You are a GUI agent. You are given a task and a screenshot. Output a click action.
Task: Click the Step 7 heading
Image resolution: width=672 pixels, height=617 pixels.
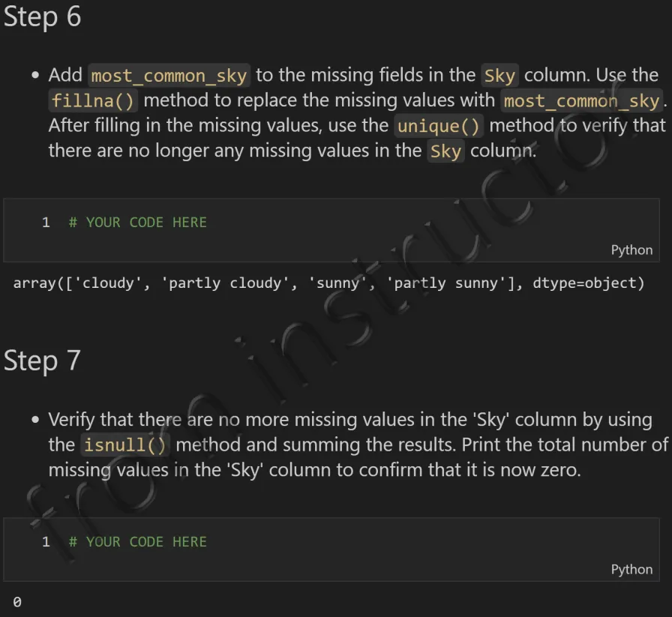pos(42,361)
